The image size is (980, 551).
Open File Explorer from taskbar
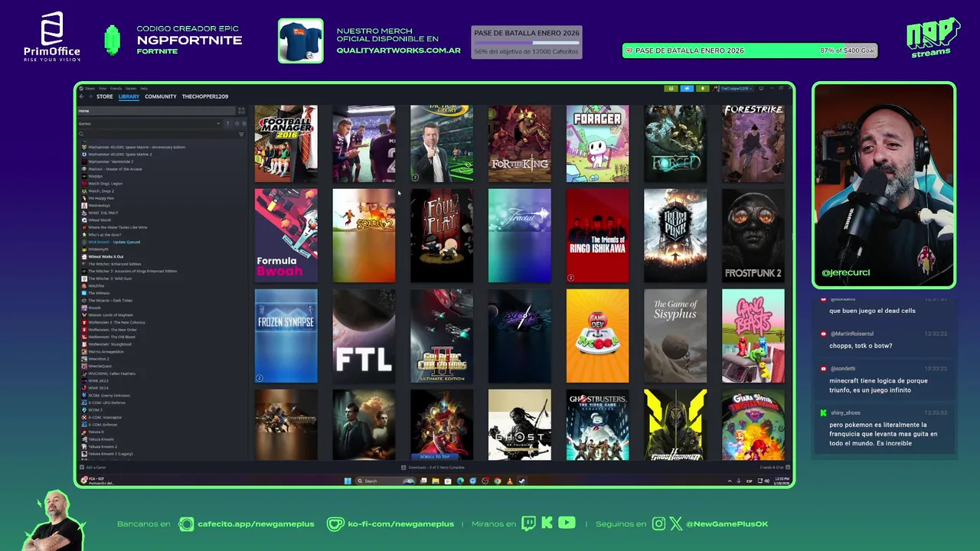436,481
